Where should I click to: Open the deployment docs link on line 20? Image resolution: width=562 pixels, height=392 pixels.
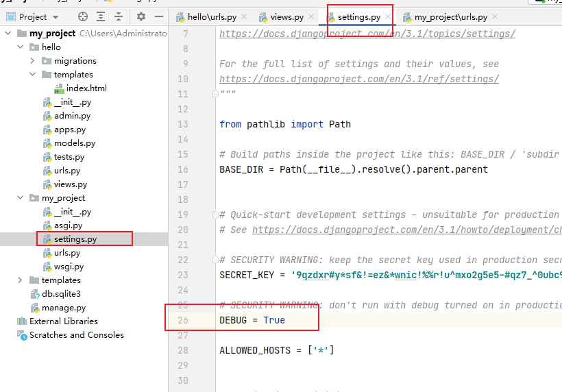point(407,230)
